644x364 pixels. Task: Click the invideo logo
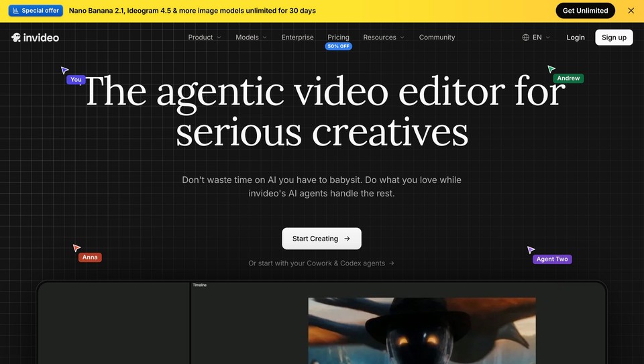point(35,38)
